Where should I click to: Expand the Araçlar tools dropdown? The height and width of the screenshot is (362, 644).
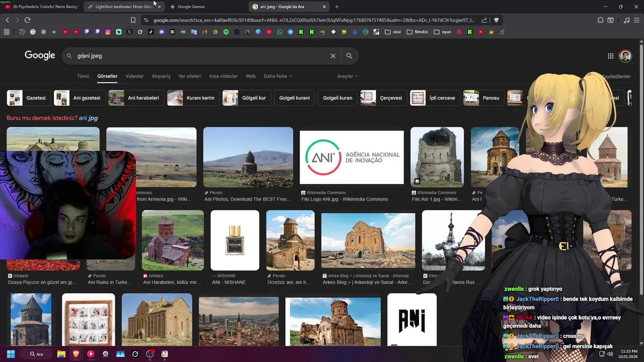[347, 76]
